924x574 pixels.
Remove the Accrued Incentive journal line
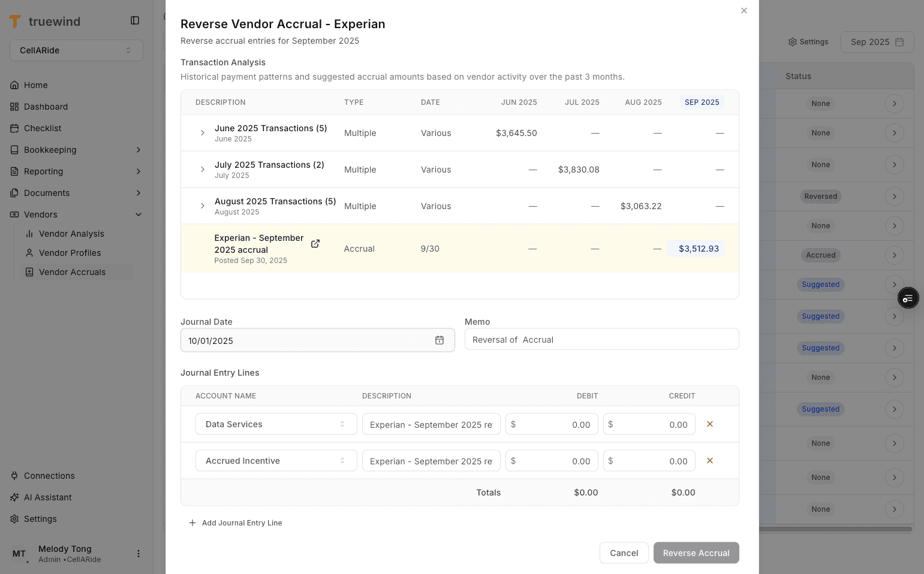click(x=710, y=461)
